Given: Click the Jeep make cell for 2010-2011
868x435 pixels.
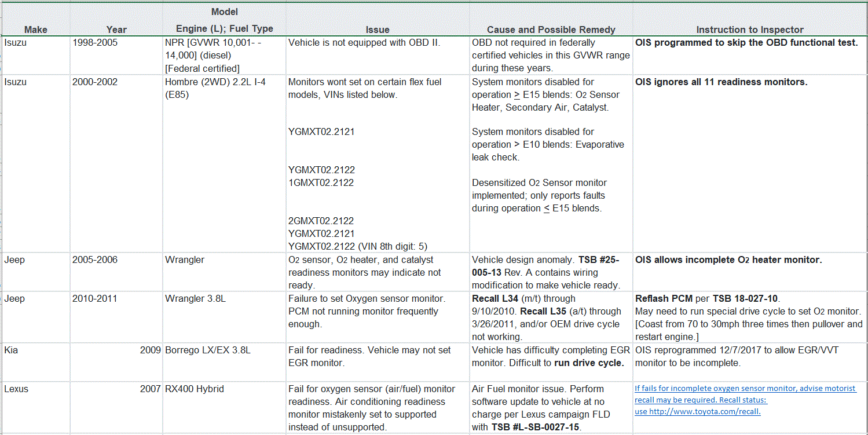Looking at the screenshot, I should (x=36, y=317).
